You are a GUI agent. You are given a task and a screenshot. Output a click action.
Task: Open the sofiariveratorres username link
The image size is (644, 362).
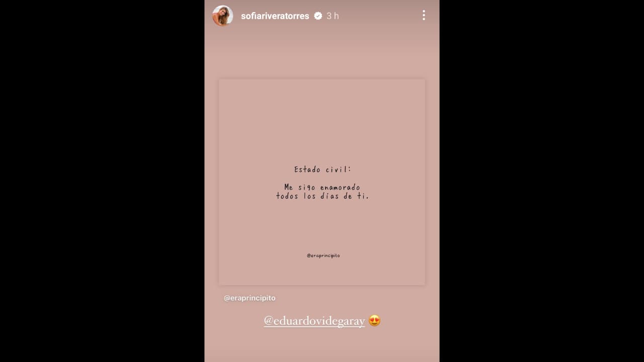tap(275, 16)
